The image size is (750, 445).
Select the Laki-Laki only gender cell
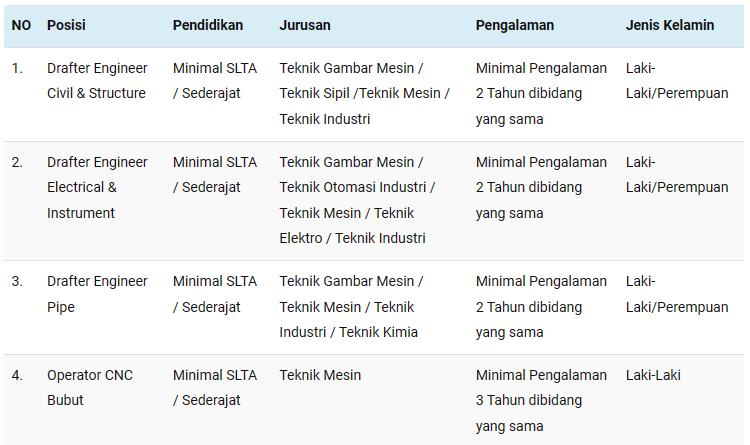point(653,375)
